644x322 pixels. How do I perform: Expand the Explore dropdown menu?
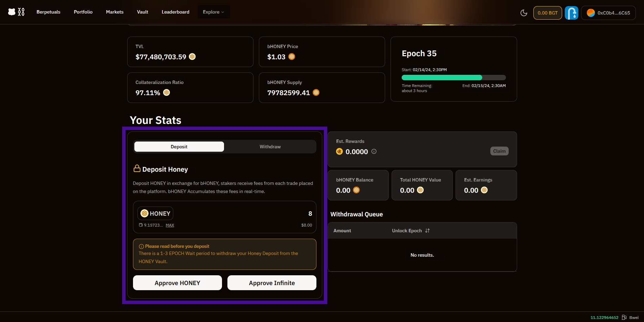coord(213,12)
